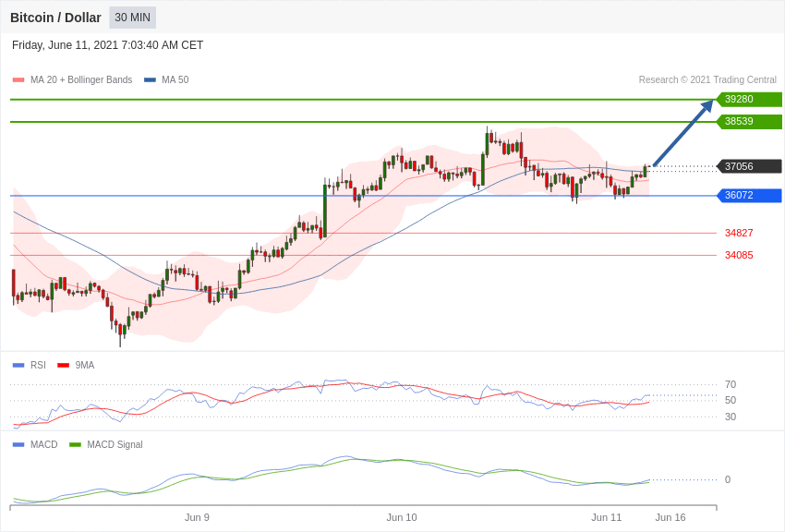Click the blue upward trend arrow head
785x532 pixels.
pyautogui.click(x=708, y=105)
